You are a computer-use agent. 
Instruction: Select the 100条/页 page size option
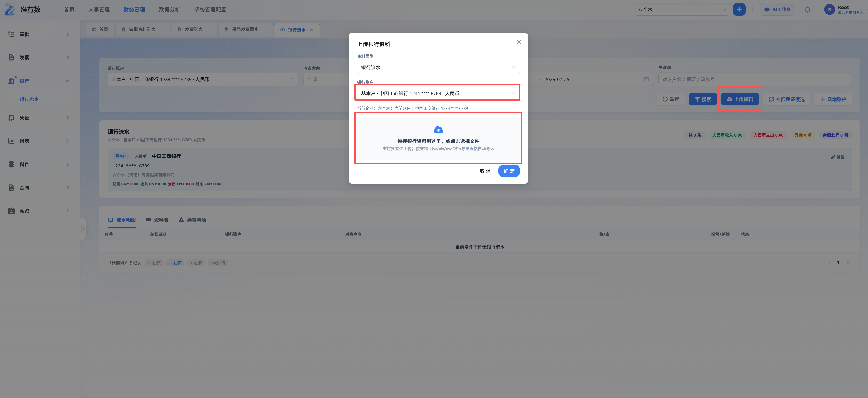pyautogui.click(x=217, y=263)
